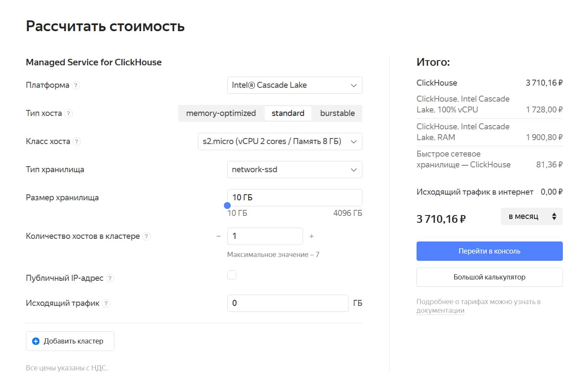Open the 'в месяц' billing period selector
588x392 pixels.
[531, 216]
